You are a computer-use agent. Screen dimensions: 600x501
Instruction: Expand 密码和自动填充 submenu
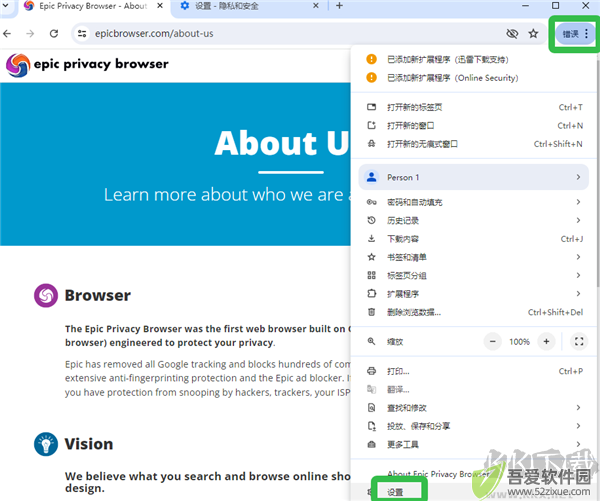click(473, 202)
